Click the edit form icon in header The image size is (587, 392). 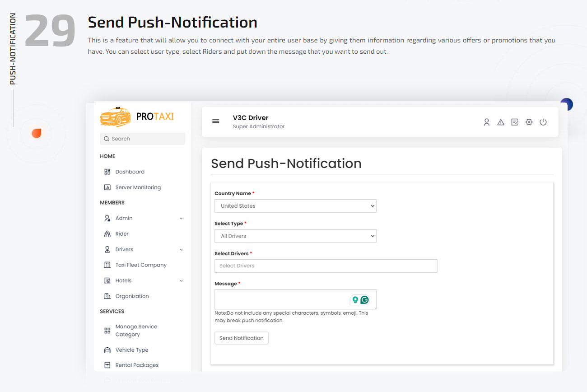tap(515, 122)
